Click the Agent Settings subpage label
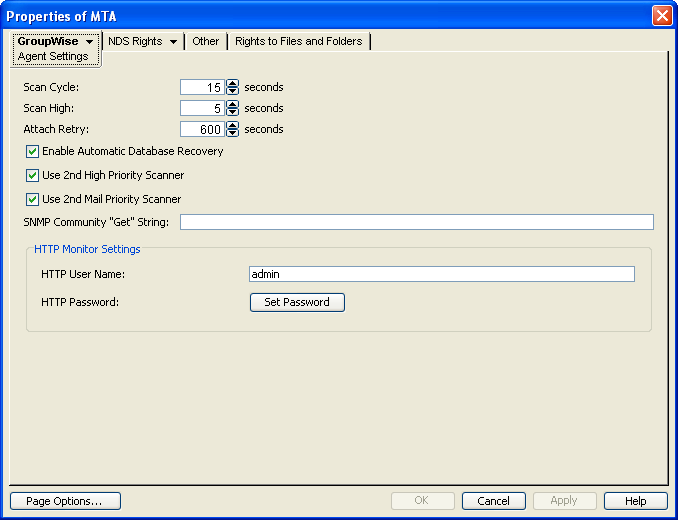Viewport: 678px width, 520px height. (53, 56)
